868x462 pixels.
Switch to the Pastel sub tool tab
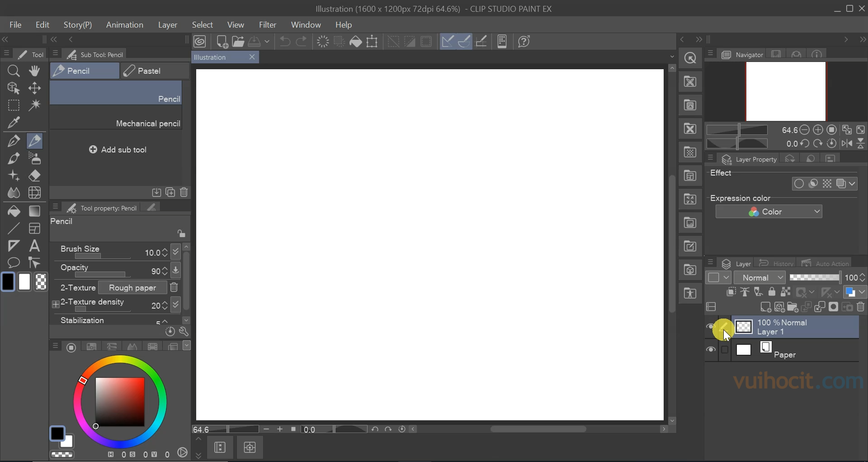tap(155, 71)
